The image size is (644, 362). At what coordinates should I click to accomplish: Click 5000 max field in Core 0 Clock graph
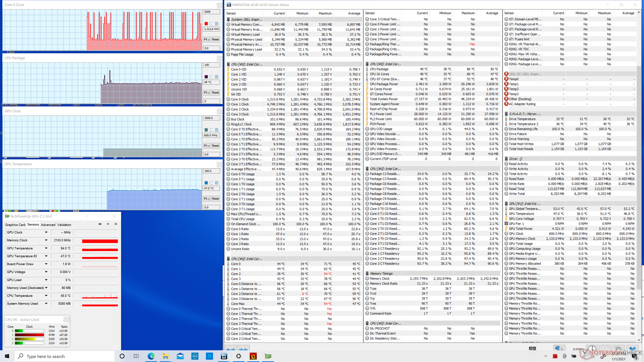pyautogui.click(x=211, y=12)
